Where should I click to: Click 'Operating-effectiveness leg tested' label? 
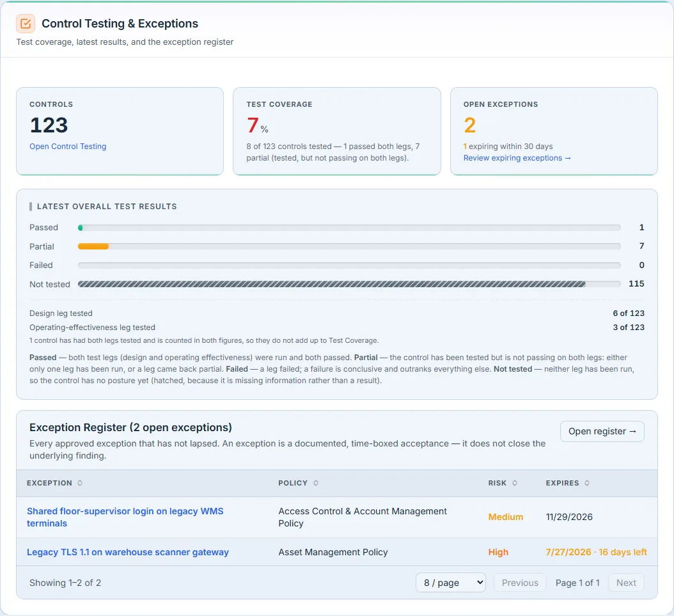pos(93,327)
